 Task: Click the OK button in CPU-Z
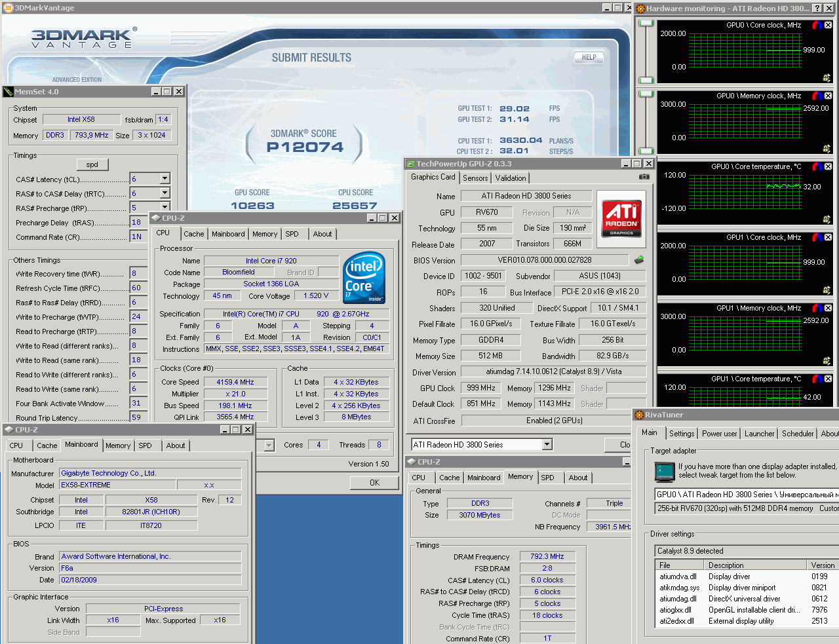tap(374, 483)
